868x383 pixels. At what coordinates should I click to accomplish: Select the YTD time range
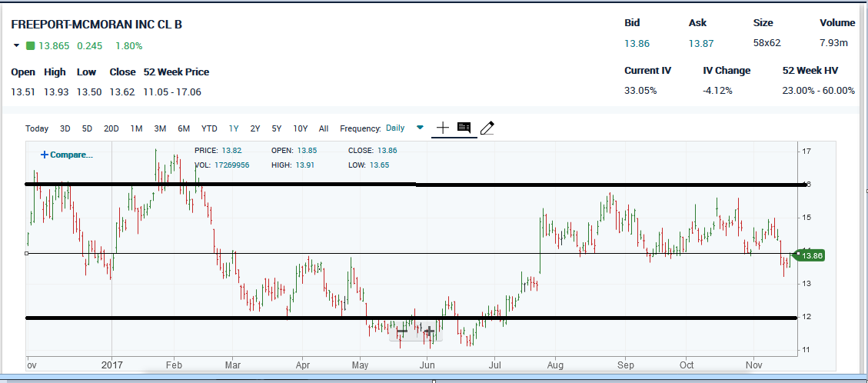[208, 128]
